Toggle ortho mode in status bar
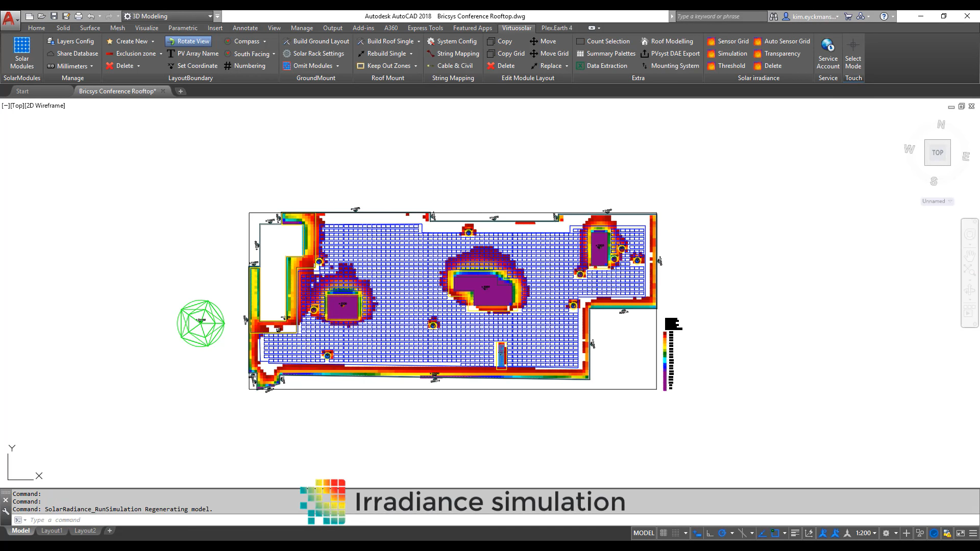The width and height of the screenshot is (980, 551). point(709,533)
